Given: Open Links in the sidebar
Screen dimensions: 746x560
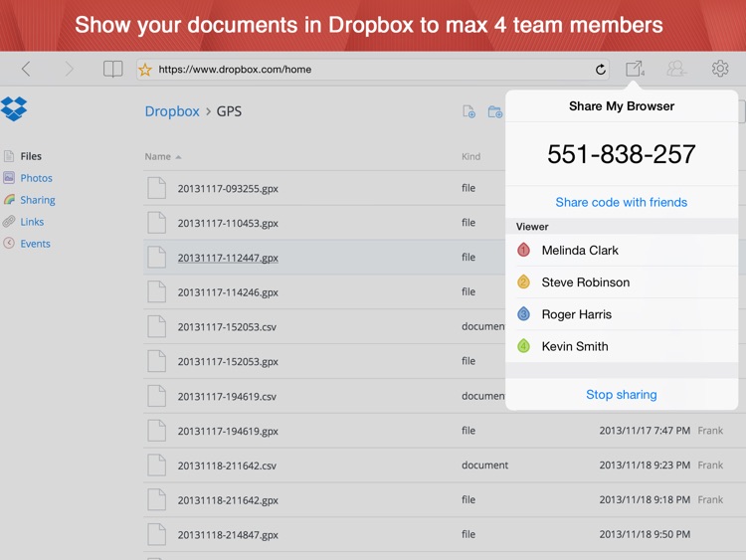Looking at the screenshot, I should point(32,222).
